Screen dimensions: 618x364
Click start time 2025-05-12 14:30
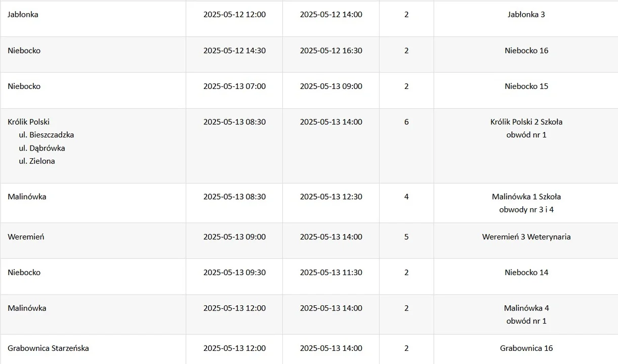pos(234,51)
